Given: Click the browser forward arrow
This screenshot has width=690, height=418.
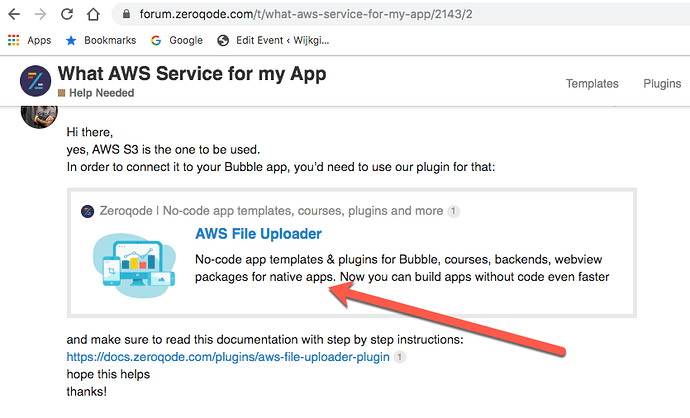Looking at the screenshot, I should click(x=40, y=15).
